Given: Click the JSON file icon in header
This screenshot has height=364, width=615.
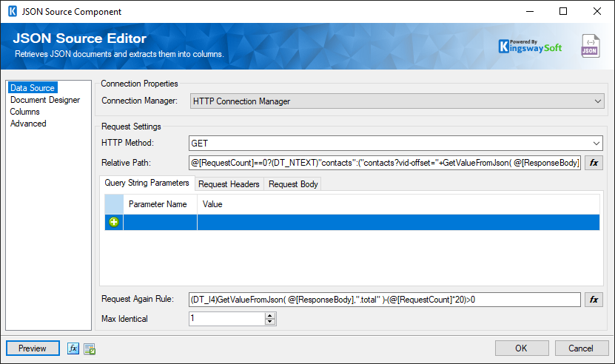Looking at the screenshot, I should (591, 46).
